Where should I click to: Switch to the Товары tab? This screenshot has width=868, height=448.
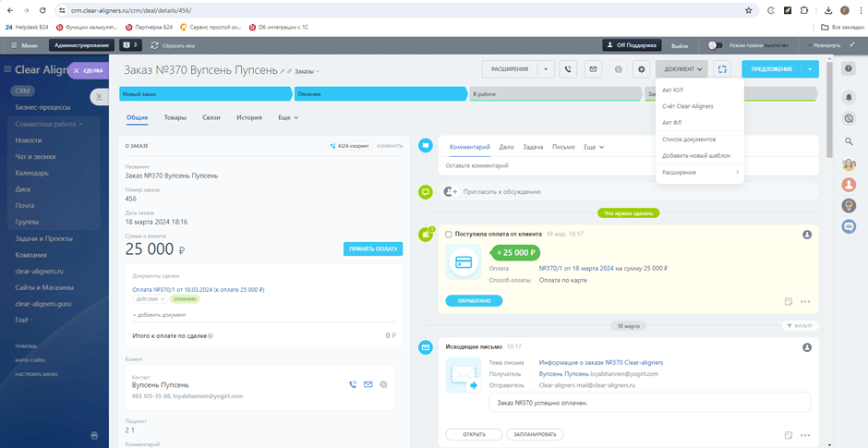click(175, 117)
